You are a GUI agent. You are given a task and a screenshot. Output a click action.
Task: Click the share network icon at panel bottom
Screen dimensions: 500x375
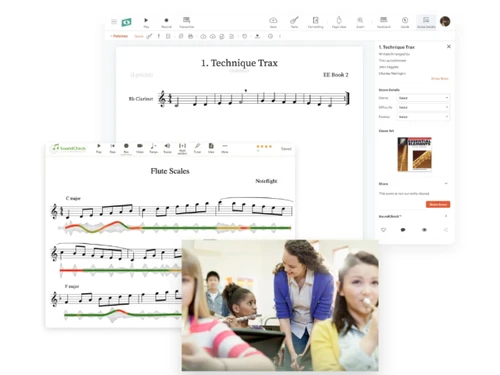point(446,230)
